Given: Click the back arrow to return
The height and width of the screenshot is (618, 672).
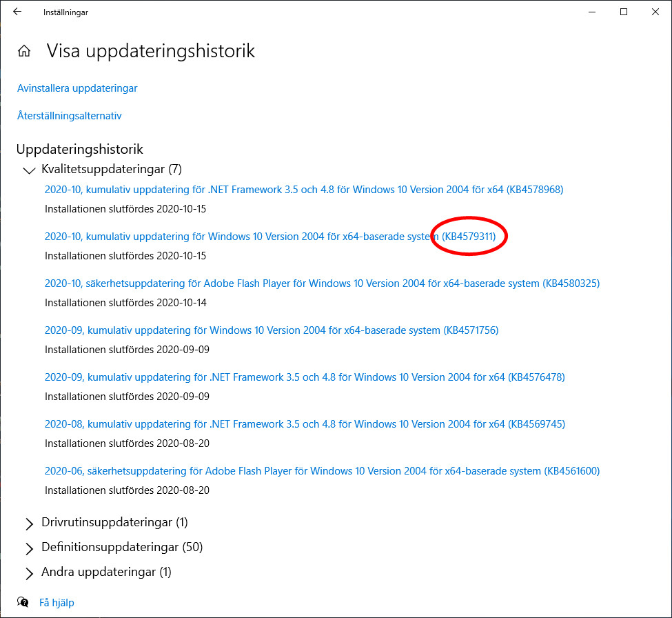Looking at the screenshot, I should (17, 11).
